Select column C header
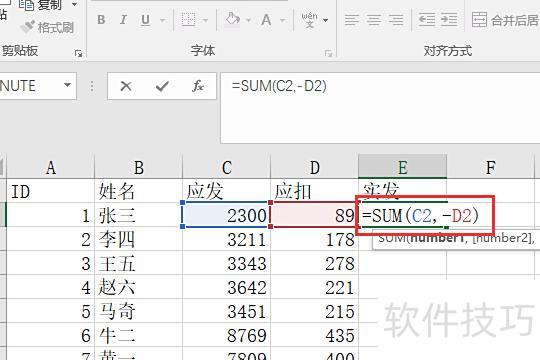 (227, 167)
